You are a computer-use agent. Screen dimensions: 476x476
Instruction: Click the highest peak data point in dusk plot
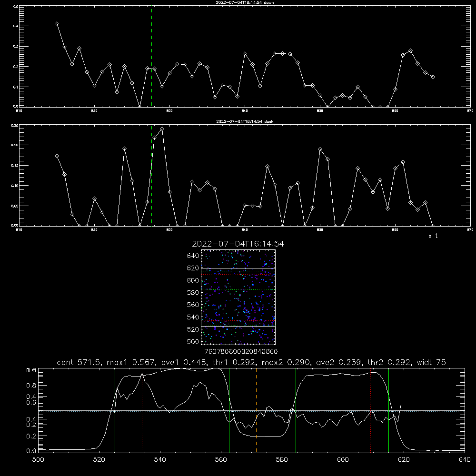coord(162,129)
